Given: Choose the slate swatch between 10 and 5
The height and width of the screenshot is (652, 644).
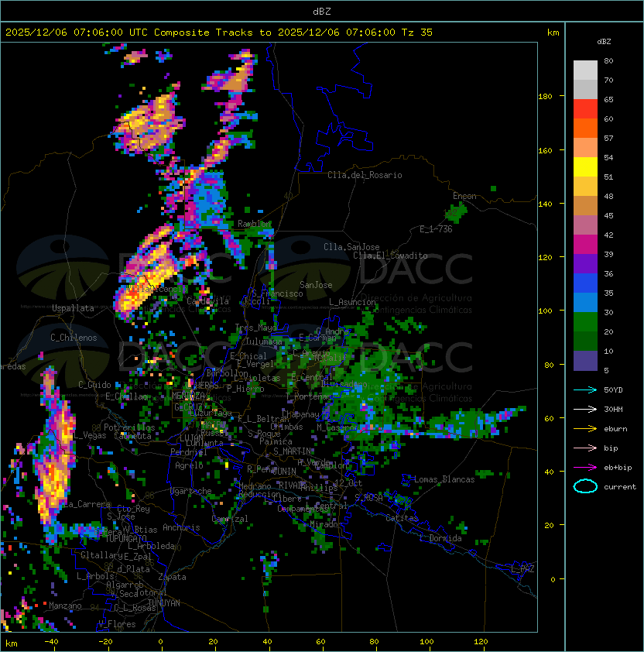Looking at the screenshot, I should [585, 361].
